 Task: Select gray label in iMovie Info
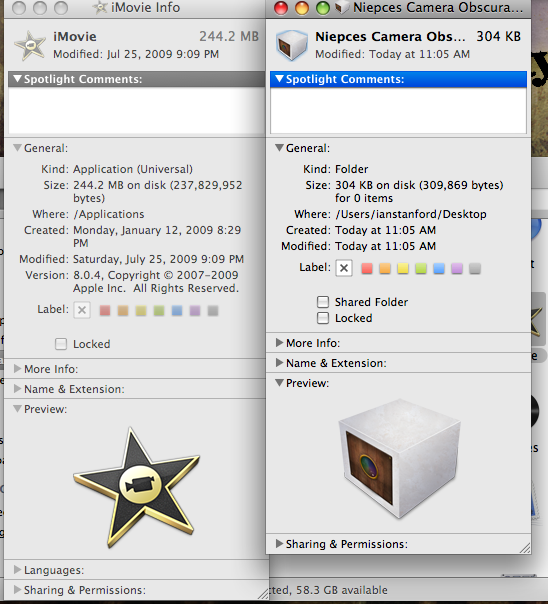(213, 310)
